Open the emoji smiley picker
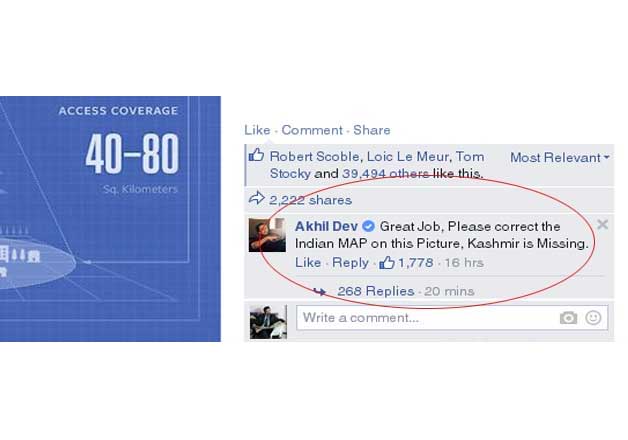 [x=593, y=318]
